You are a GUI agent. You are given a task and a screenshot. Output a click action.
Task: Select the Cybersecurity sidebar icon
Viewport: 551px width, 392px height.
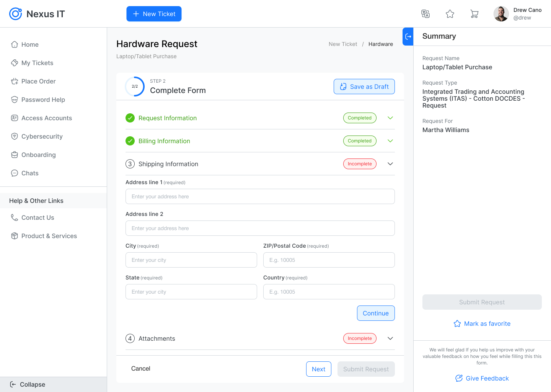point(14,136)
